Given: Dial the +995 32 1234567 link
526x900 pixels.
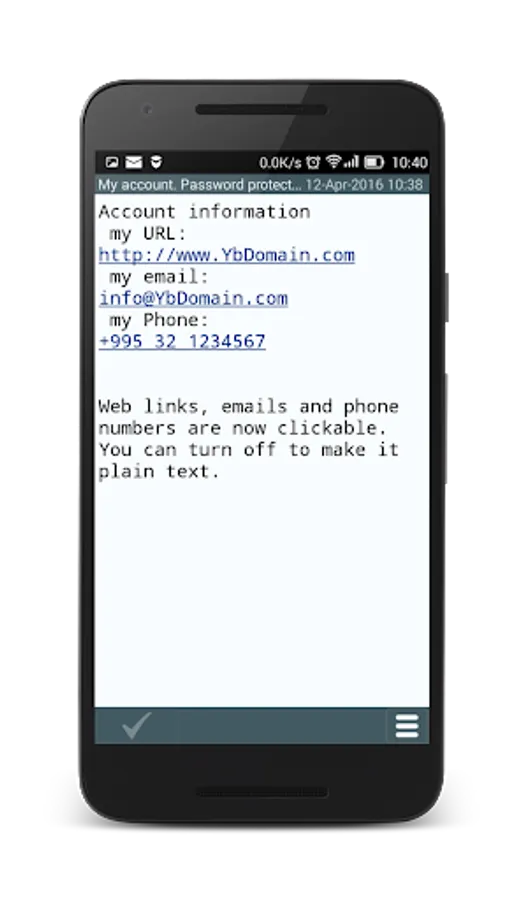Looking at the screenshot, I should [x=182, y=342].
